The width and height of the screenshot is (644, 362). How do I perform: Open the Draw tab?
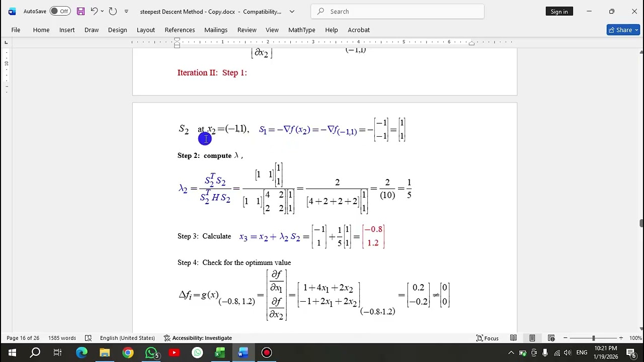point(92,30)
